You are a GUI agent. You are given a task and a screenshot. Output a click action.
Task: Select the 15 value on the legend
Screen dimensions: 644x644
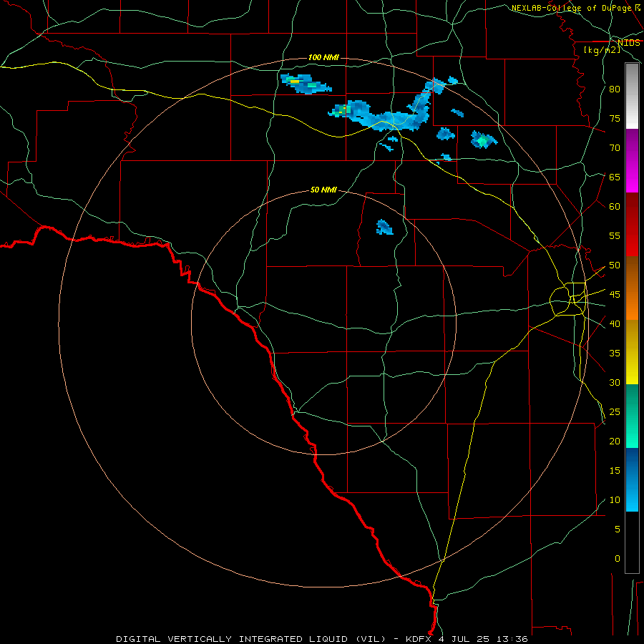615,471
